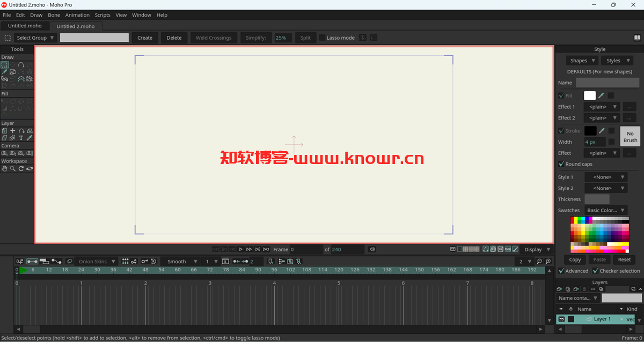The height and width of the screenshot is (342, 644).
Task: Choose the Draw Shape tool
Action: click(x=13, y=71)
